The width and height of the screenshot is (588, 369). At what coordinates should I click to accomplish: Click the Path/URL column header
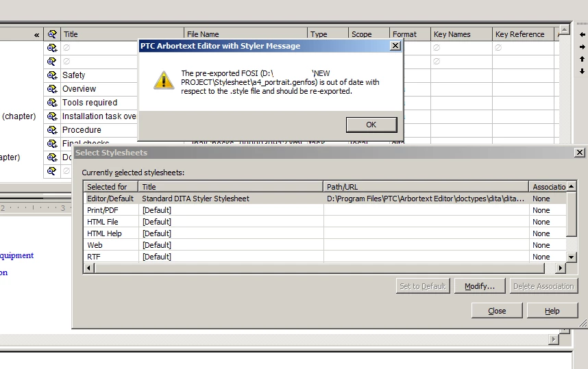coord(426,187)
